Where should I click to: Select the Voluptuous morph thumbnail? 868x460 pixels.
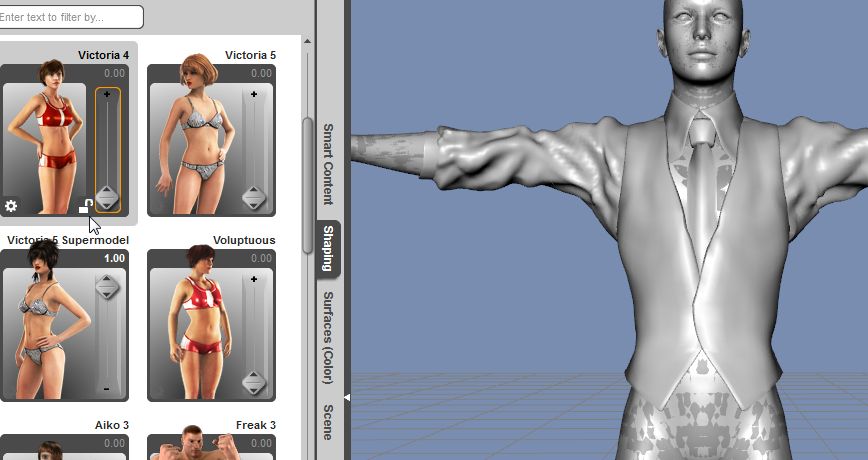(195, 333)
